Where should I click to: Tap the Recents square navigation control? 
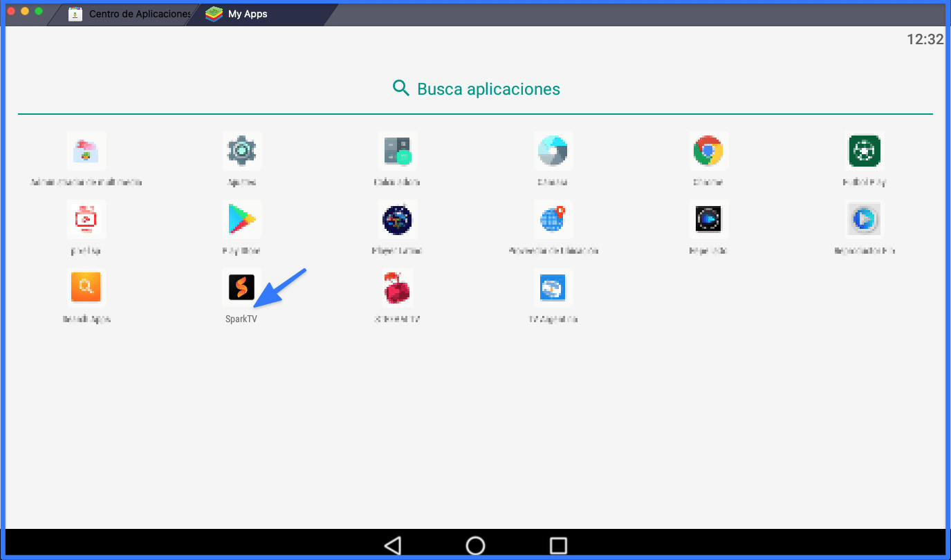tap(557, 545)
